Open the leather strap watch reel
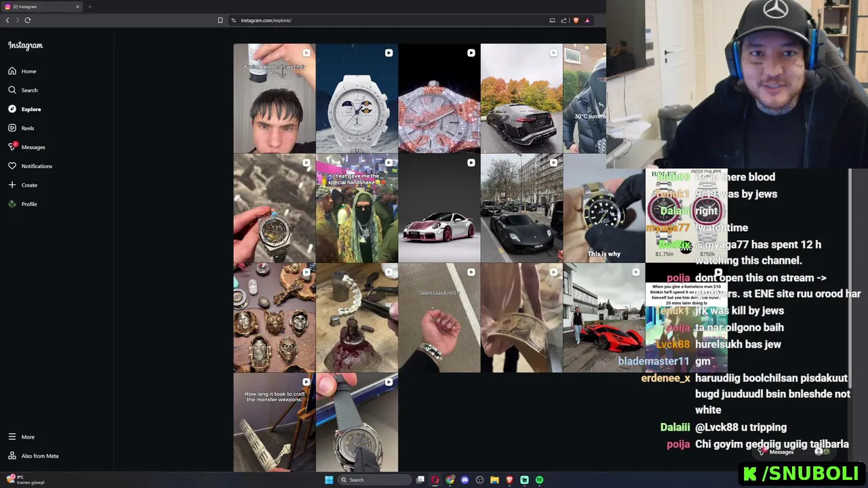Screen dimensions: 868x488 357,422
